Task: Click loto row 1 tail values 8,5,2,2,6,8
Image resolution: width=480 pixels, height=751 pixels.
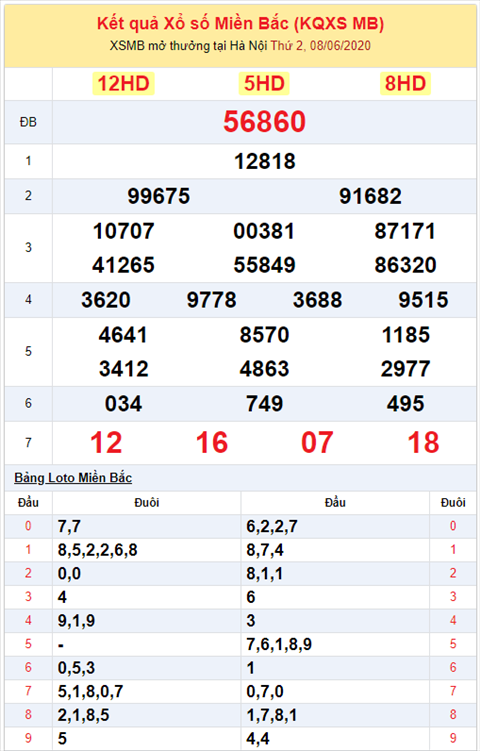Action: [x=98, y=550]
